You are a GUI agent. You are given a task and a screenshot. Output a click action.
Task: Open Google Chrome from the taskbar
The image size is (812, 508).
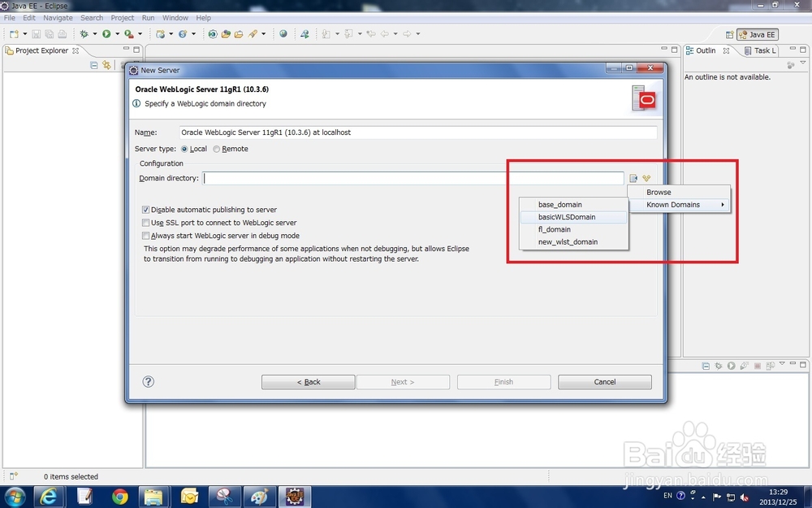click(120, 497)
